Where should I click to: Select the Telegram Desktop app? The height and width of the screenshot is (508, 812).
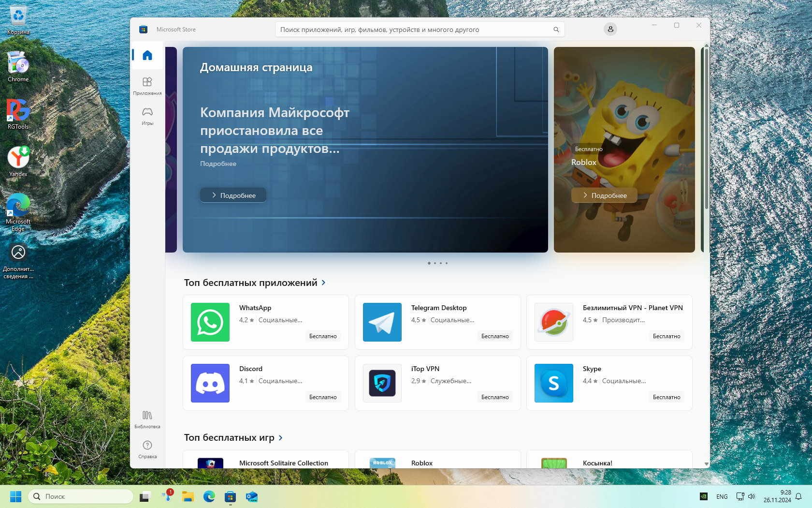437,322
